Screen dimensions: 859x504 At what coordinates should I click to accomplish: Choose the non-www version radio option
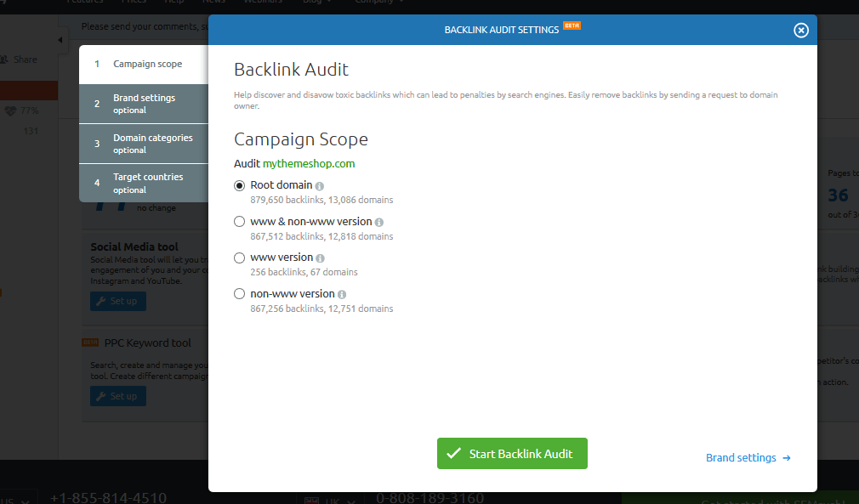[239, 294]
